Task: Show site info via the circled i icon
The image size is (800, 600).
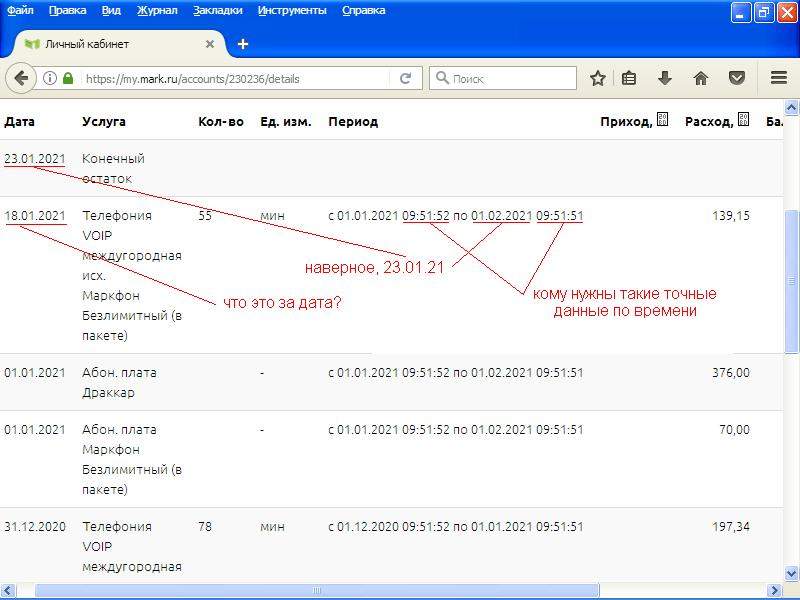Action: pyautogui.click(x=50, y=78)
